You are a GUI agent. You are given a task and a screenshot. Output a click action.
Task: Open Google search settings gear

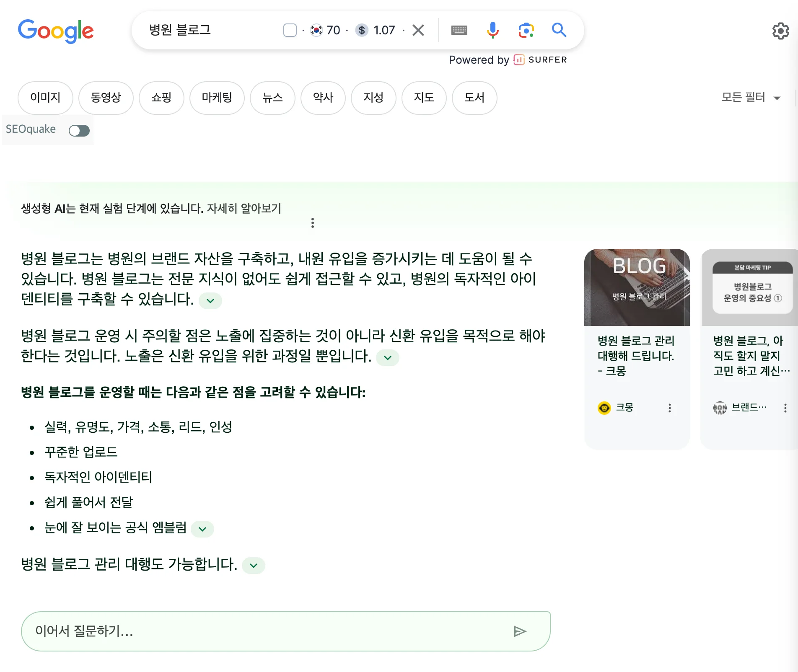(780, 31)
